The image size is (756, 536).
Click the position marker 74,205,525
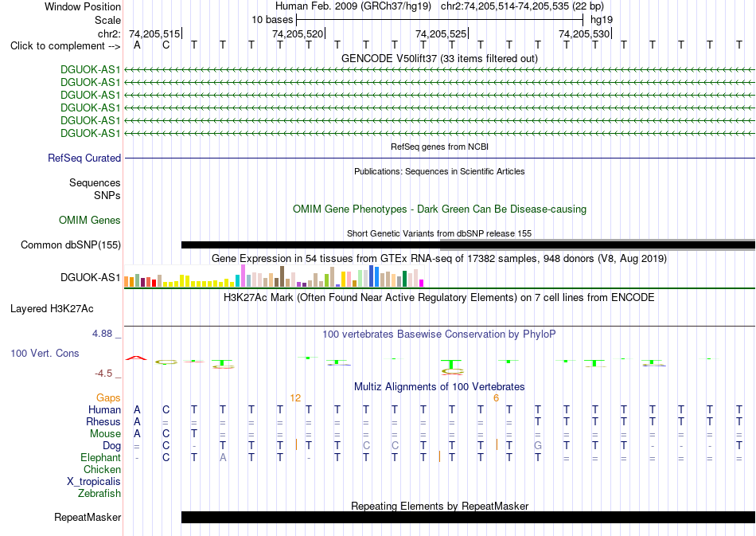point(441,33)
